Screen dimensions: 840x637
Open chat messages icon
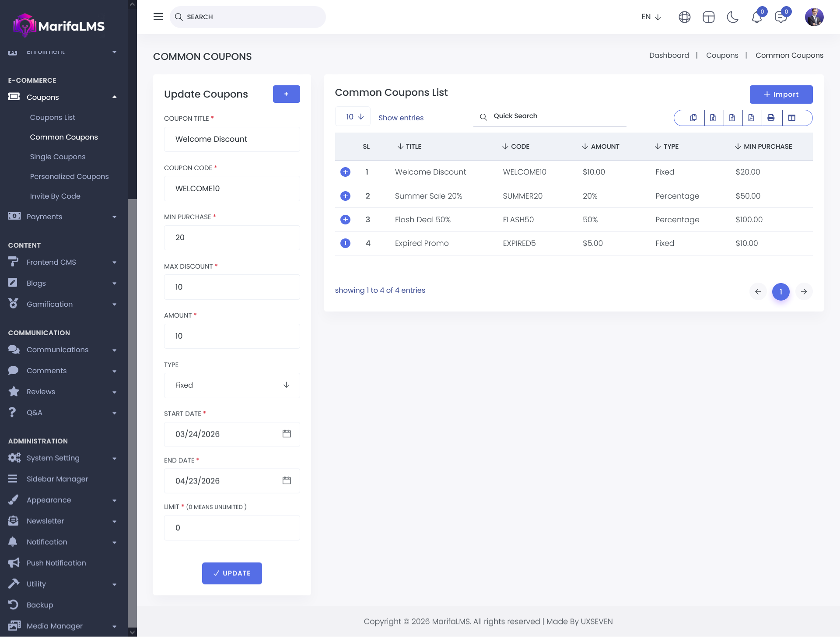pyautogui.click(x=780, y=17)
